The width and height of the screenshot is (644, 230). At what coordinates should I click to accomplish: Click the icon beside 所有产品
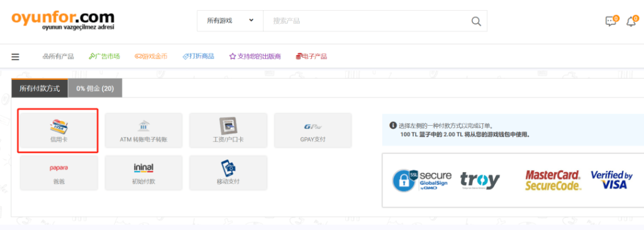pyautogui.click(x=45, y=57)
